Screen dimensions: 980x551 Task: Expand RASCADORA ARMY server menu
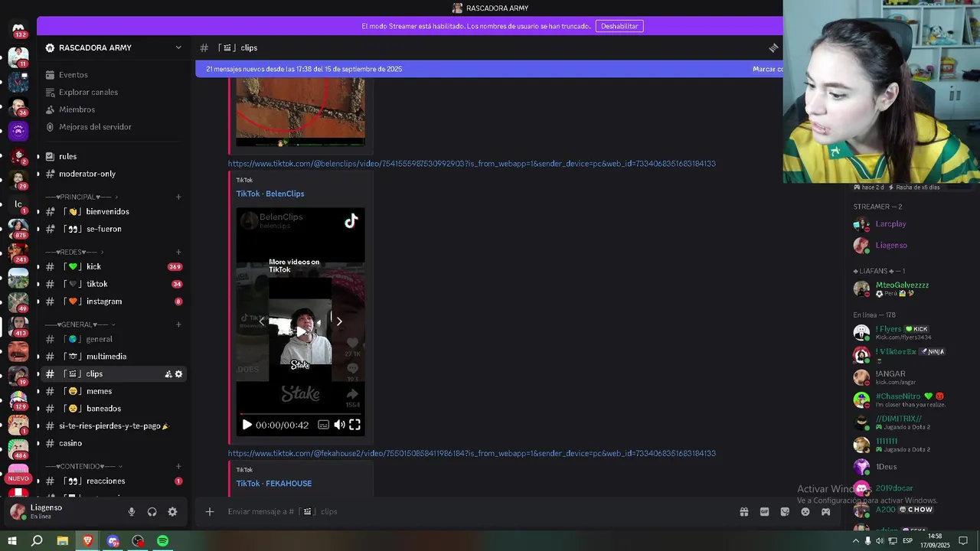114,47
